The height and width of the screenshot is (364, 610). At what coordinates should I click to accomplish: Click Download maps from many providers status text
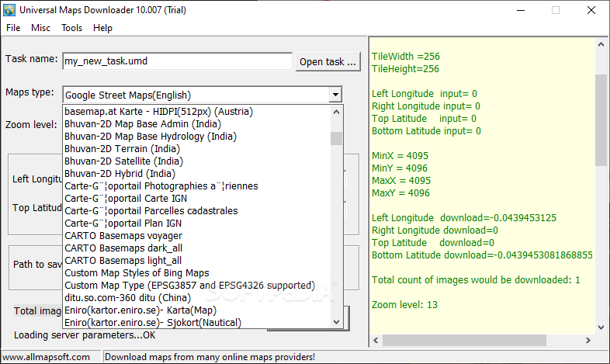(x=210, y=357)
